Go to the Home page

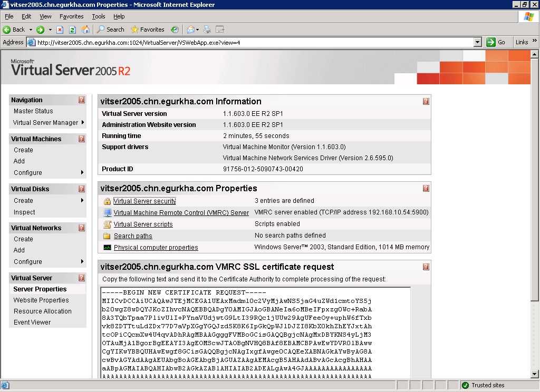pyautogui.click(x=85, y=30)
